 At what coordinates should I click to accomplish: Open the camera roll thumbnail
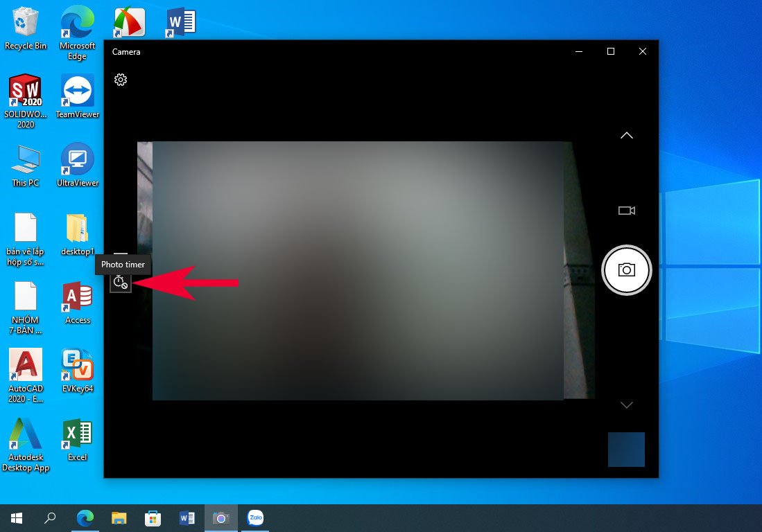[x=626, y=450]
